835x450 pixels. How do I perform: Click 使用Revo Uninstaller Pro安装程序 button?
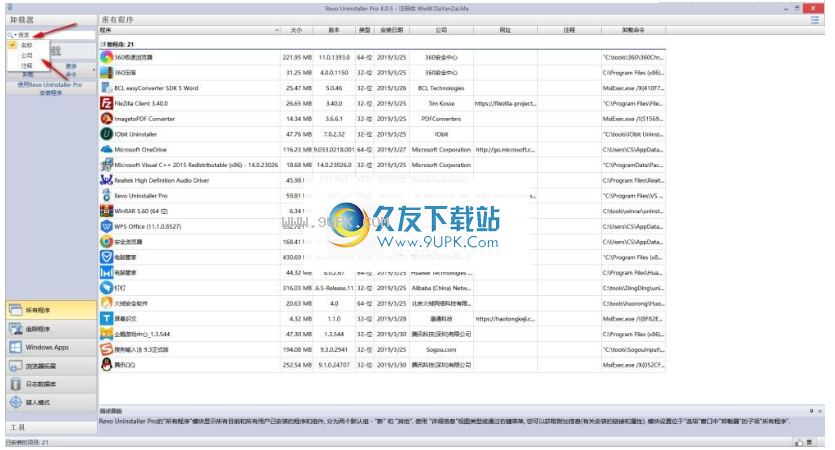pos(51,88)
